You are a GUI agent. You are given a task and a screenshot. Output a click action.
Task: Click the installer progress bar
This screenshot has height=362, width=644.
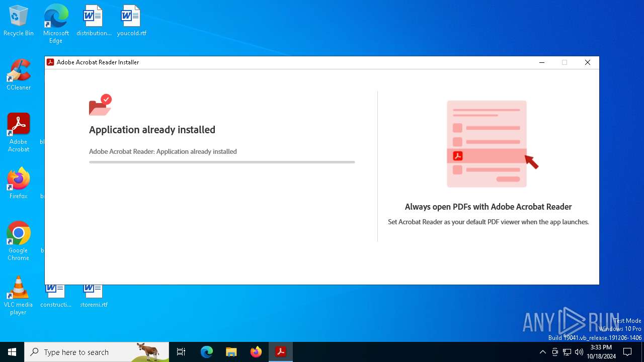222,162
